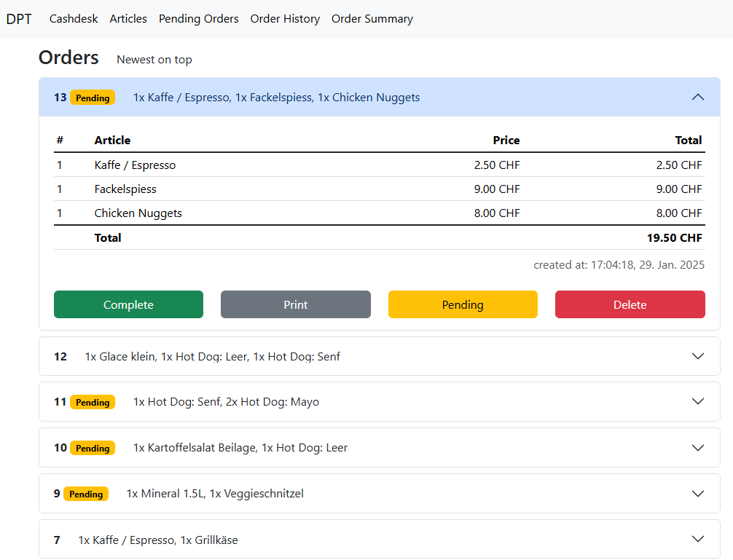733x560 pixels.
Task: Click the yellow Pending button
Action: click(463, 304)
